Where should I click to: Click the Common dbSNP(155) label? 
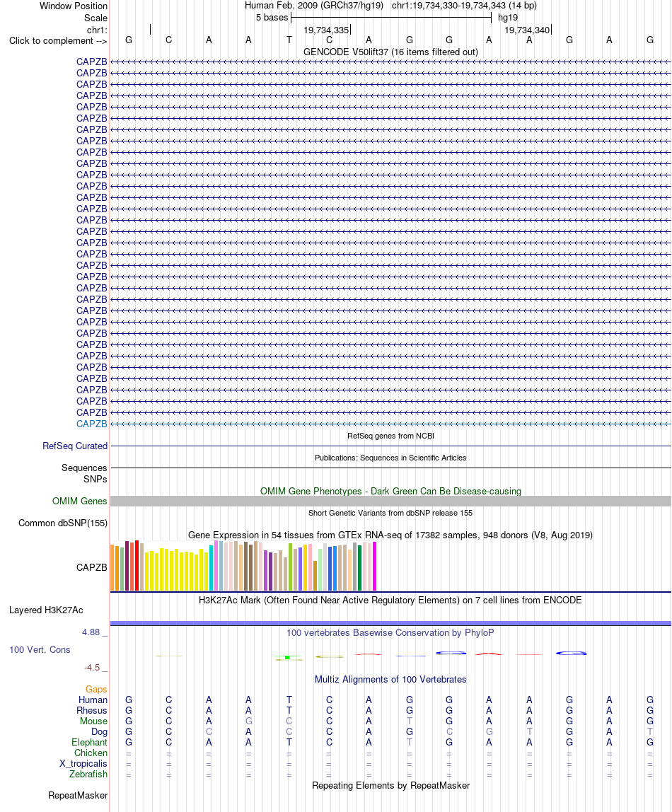point(63,523)
